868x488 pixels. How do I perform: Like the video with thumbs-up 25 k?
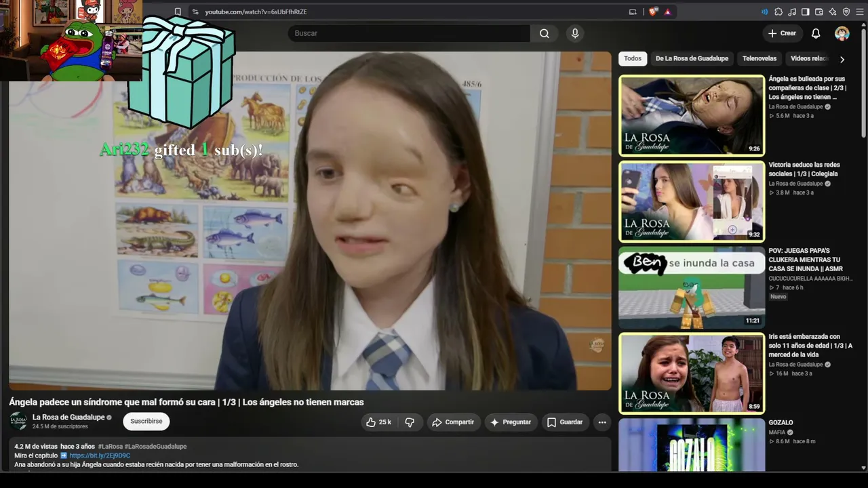378,422
